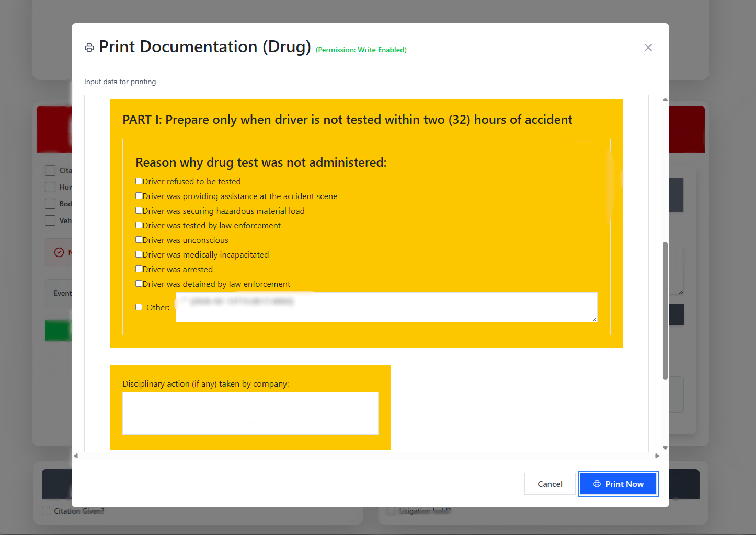This screenshot has width=756, height=535.
Task: Enable 'Driver was tested by law enforcement'
Action: (x=139, y=225)
